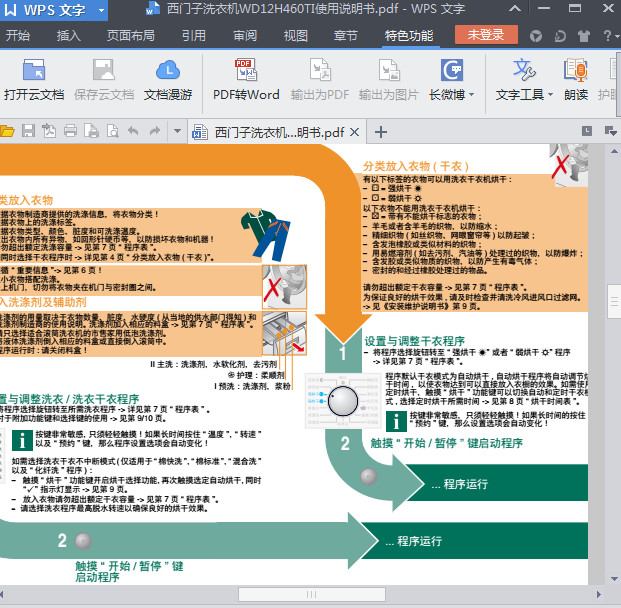The height and width of the screenshot is (608, 621).
Task: Open the 章节 tab
Action: click(346, 36)
